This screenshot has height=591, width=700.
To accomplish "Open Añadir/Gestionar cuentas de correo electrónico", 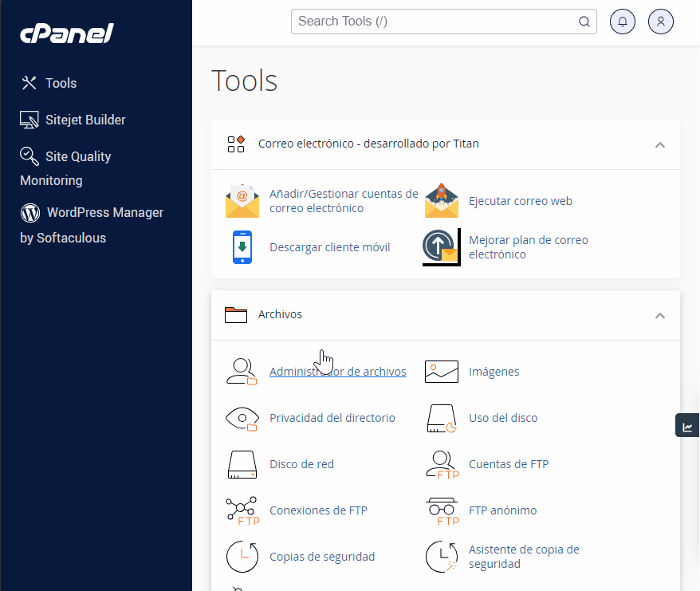I will [344, 201].
